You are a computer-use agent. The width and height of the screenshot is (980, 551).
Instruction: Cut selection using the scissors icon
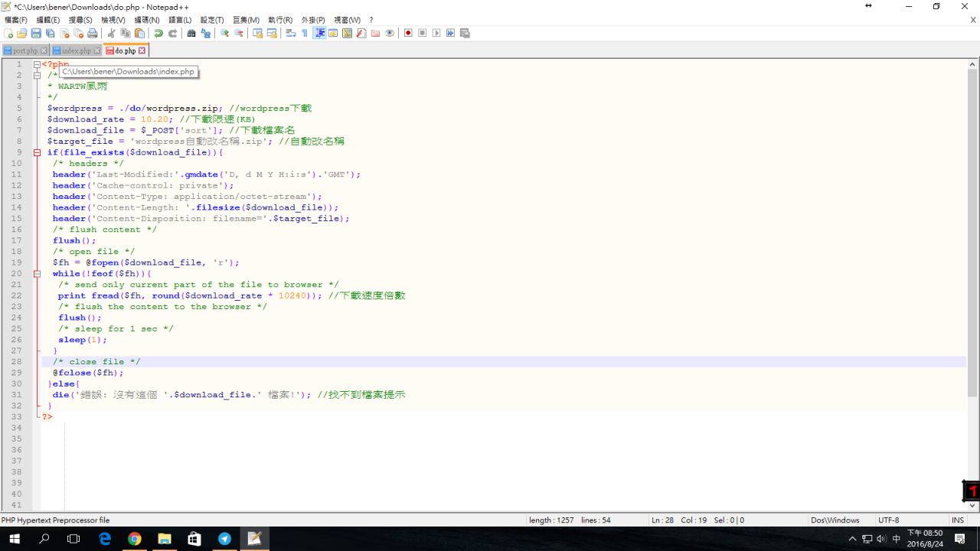click(112, 34)
